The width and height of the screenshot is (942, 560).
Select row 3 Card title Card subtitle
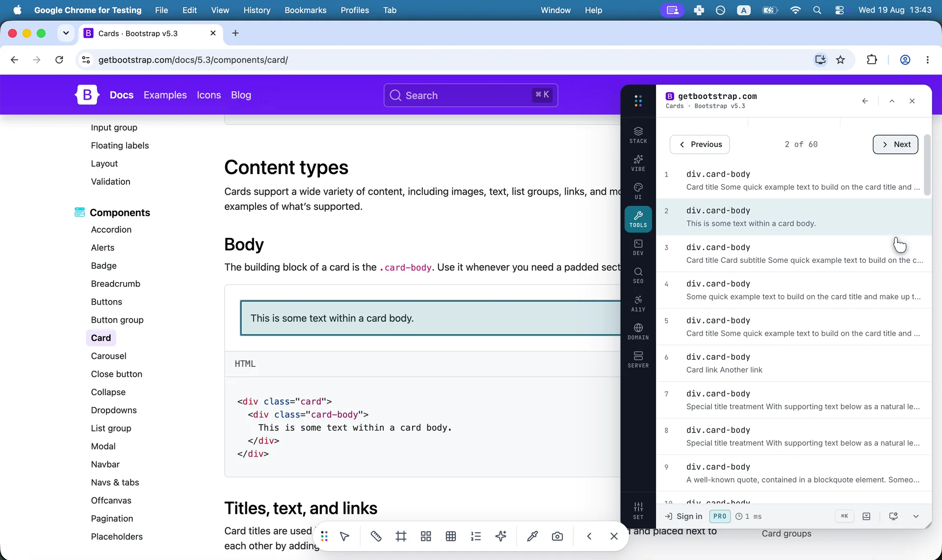(794, 254)
